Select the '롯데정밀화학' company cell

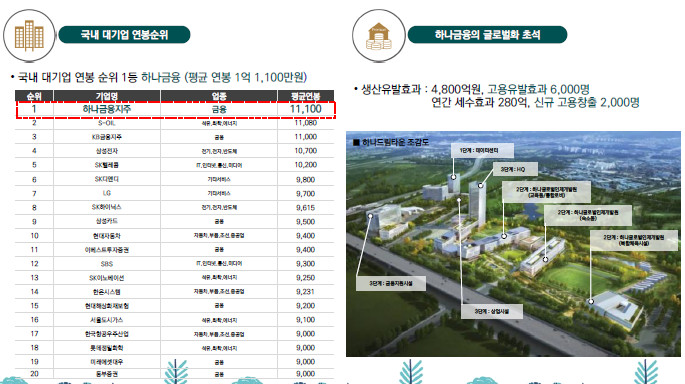[x=107, y=348]
